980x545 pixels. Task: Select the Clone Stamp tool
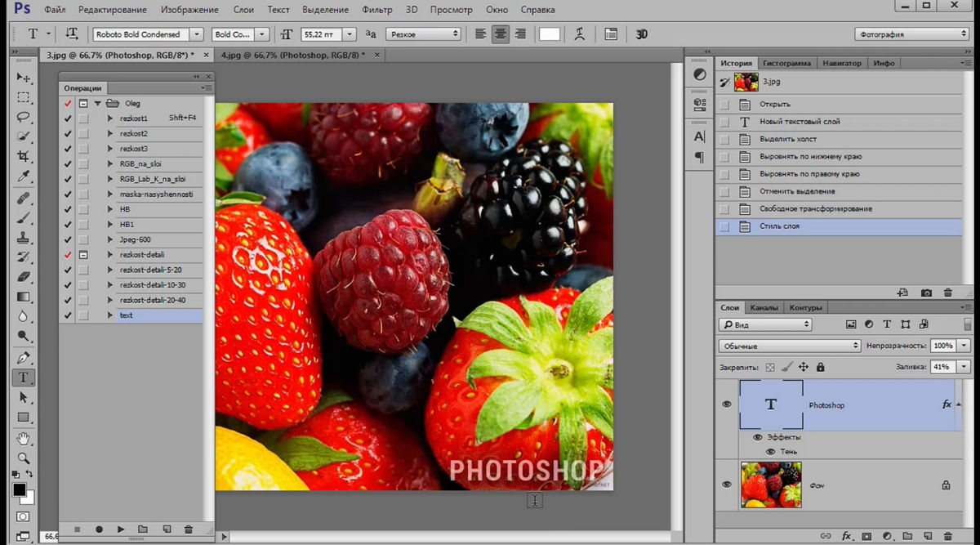click(23, 238)
